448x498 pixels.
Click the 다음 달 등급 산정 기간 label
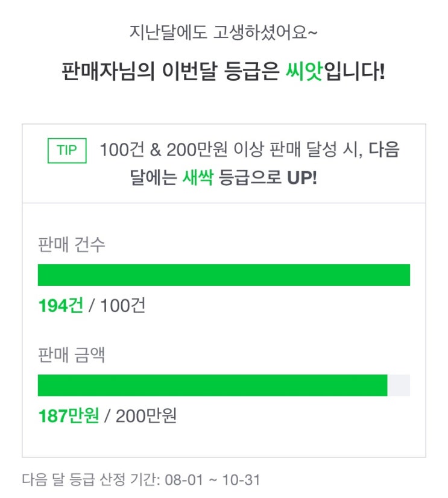(x=89, y=481)
